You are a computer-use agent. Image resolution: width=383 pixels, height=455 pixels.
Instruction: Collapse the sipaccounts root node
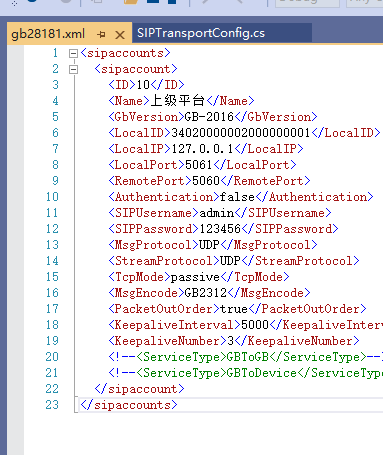[x=73, y=53]
